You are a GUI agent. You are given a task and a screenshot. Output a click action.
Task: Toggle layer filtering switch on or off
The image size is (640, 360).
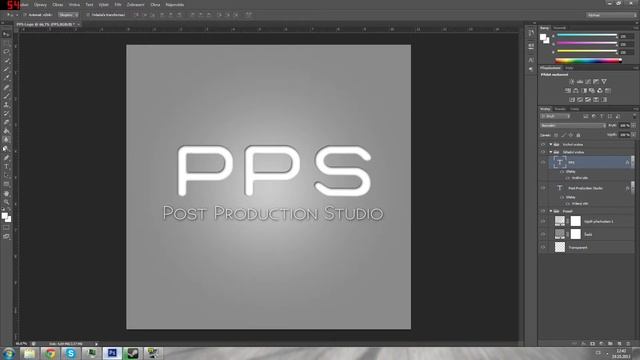coord(634,116)
